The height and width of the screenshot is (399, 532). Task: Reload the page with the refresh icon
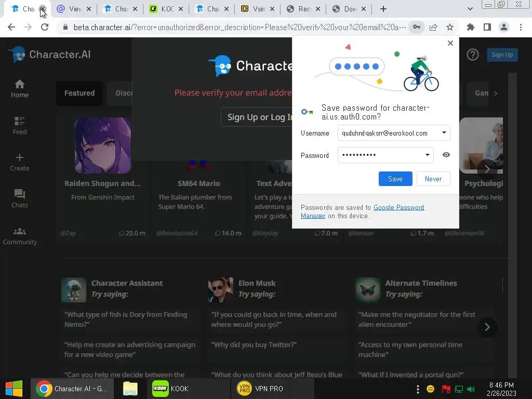point(45,27)
